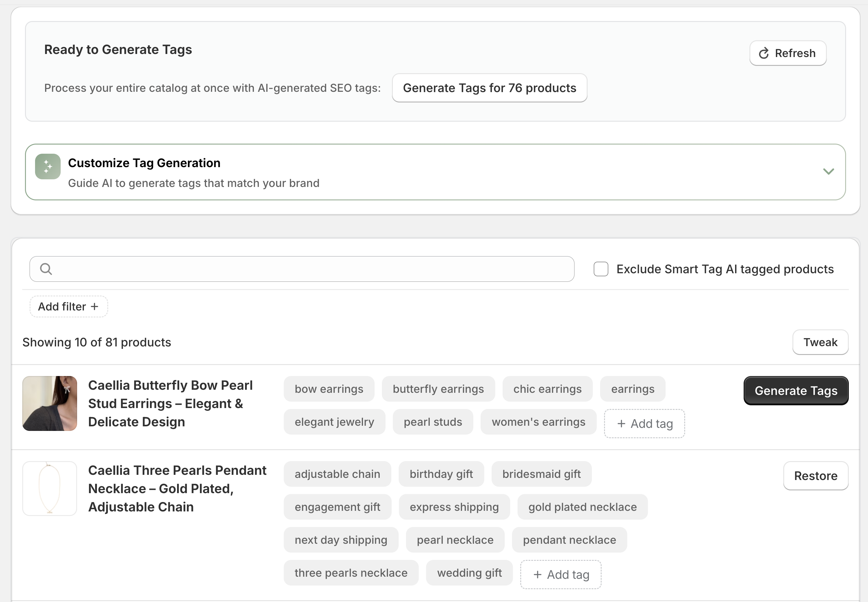Click the product search field
The height and width of the screenshot is (602, 868).
coord(302,269)
